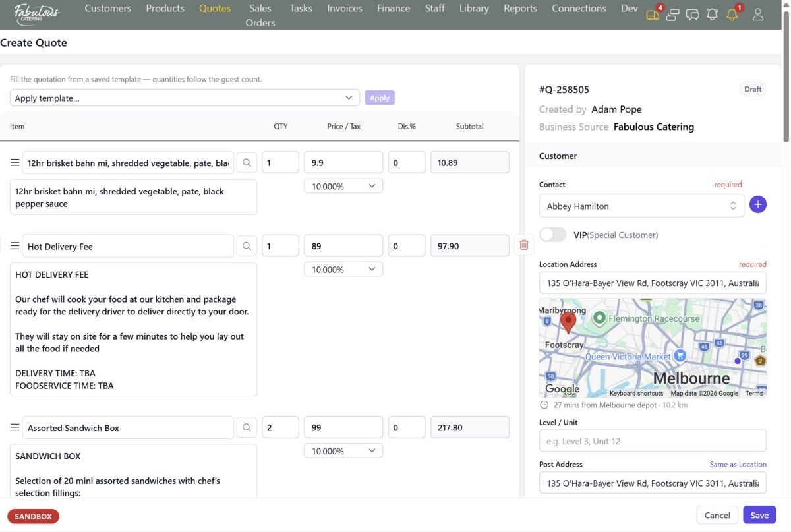Click drag handle of Assorted Sandwich Box row
The height and width of the screenshot is (532, 791).
[x=15, y=427]
